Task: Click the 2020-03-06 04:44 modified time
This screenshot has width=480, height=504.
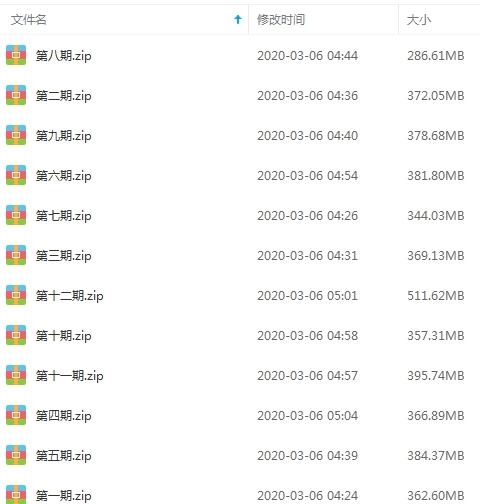Action: click(x=307, y=56)
